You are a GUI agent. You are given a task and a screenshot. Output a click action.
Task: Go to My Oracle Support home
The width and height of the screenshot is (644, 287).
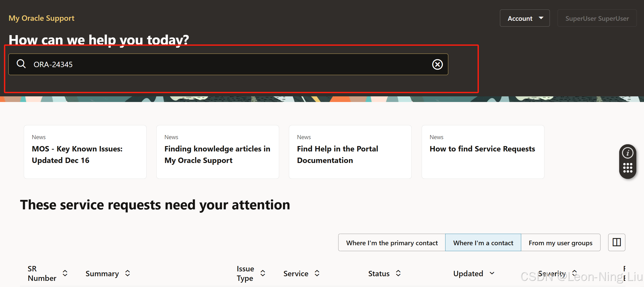click(41, 18)
